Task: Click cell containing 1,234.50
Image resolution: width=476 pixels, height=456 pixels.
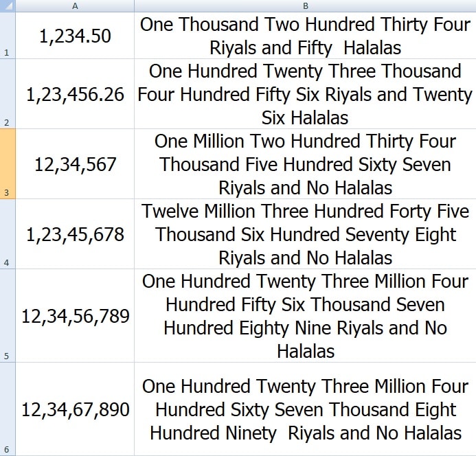Action: click(75, 36)
